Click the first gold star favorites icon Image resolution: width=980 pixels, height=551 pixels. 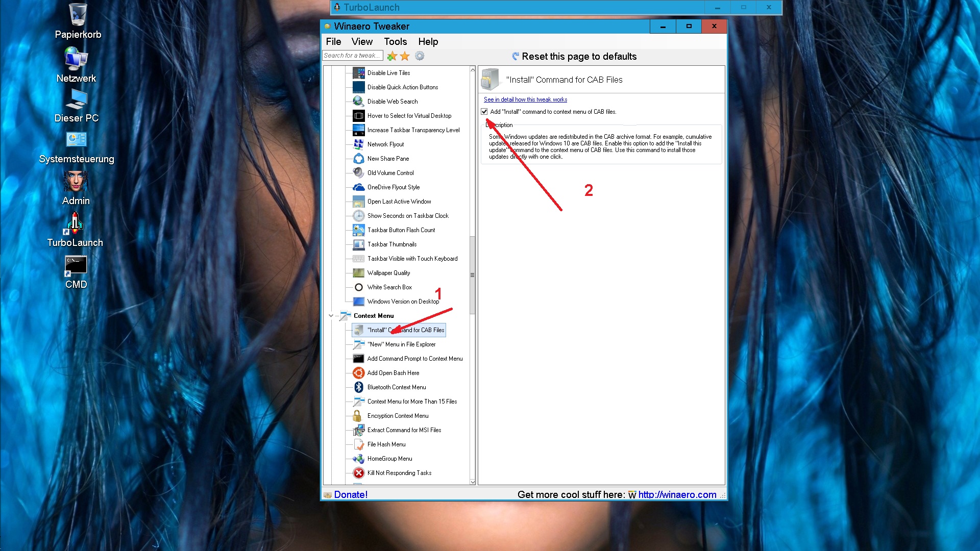pos(392,56)
